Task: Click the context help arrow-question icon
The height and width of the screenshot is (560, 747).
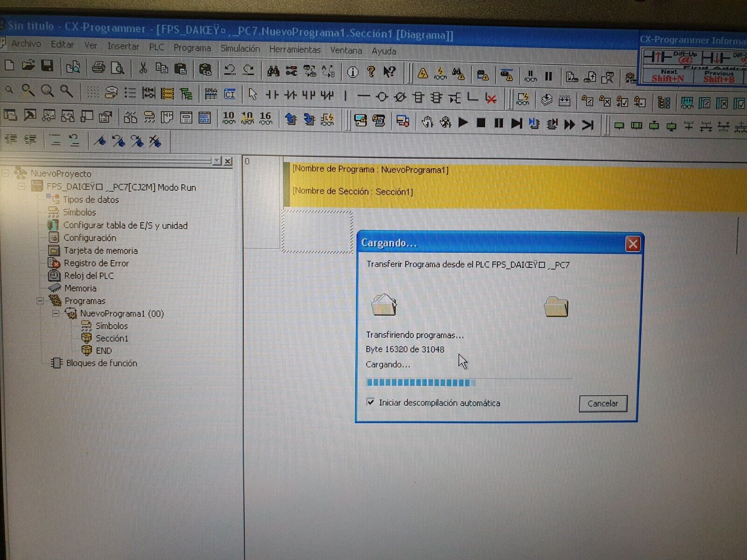Action: [389, 72]
